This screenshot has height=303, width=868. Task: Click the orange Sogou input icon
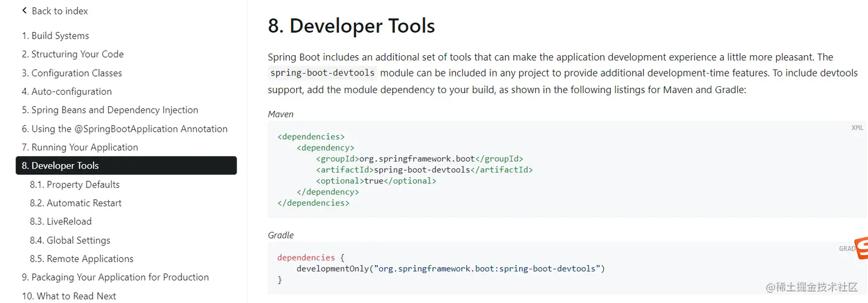[861, 248]
